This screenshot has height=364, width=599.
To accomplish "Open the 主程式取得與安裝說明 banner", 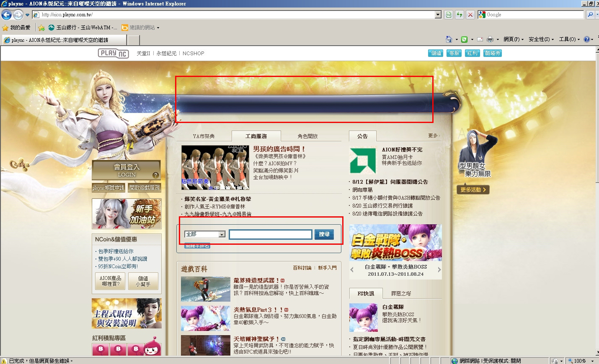I will pos(127,313).
